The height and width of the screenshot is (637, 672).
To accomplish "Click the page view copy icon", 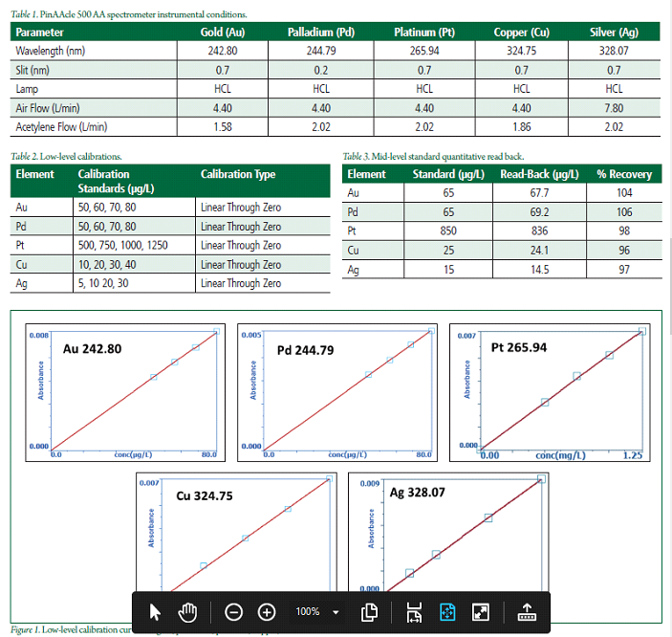I will (366, 612).
